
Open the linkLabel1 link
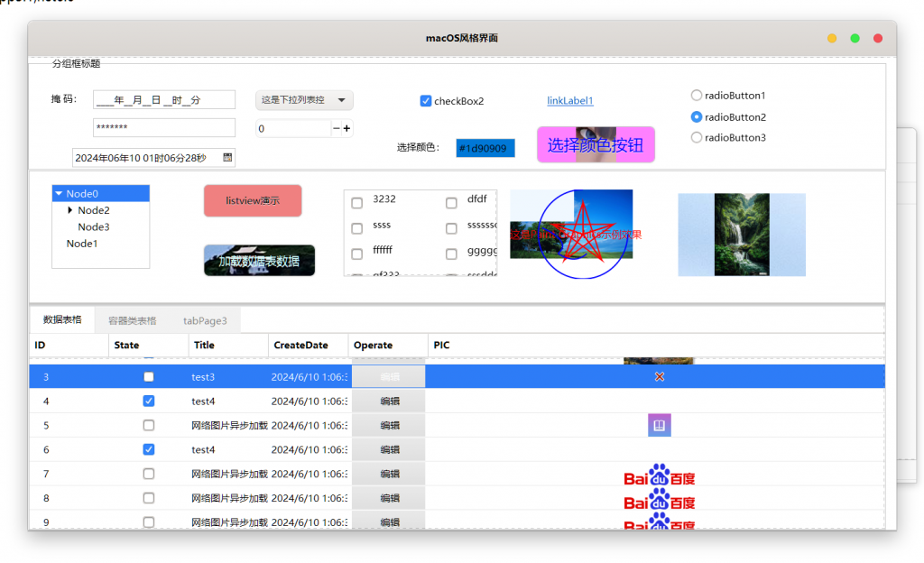click(x=570, y=101)
